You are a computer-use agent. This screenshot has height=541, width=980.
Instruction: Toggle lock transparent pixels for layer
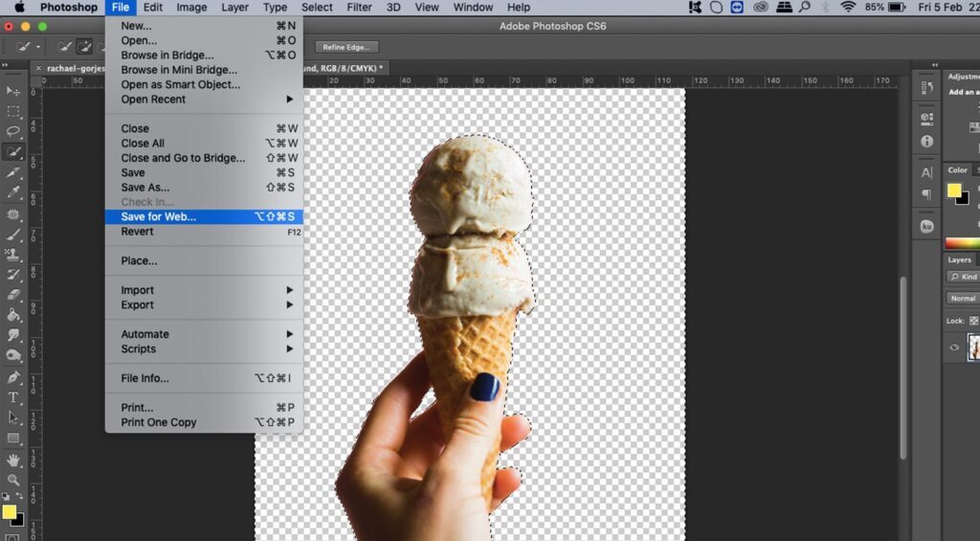(973, 321)
